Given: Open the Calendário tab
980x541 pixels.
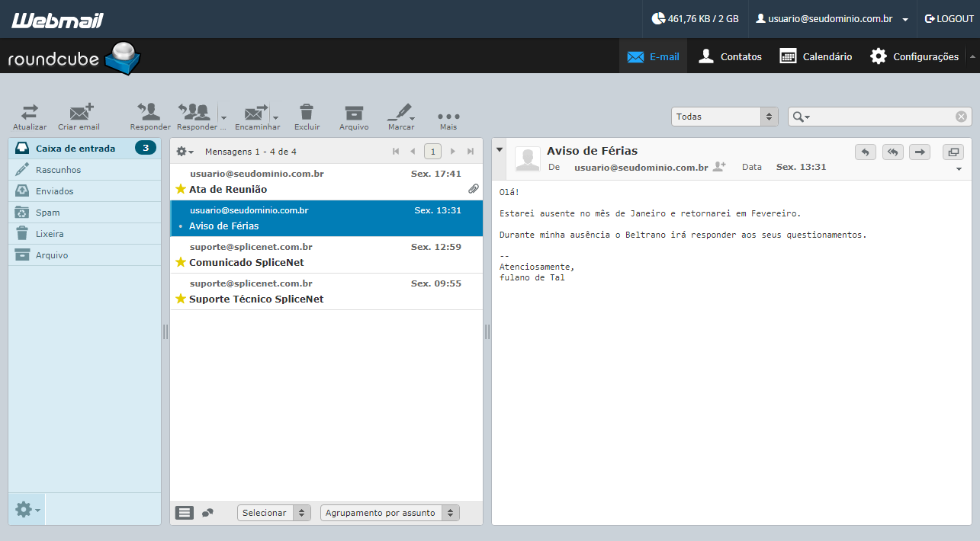Looking at the screenshot, I should tap(815, 56).
